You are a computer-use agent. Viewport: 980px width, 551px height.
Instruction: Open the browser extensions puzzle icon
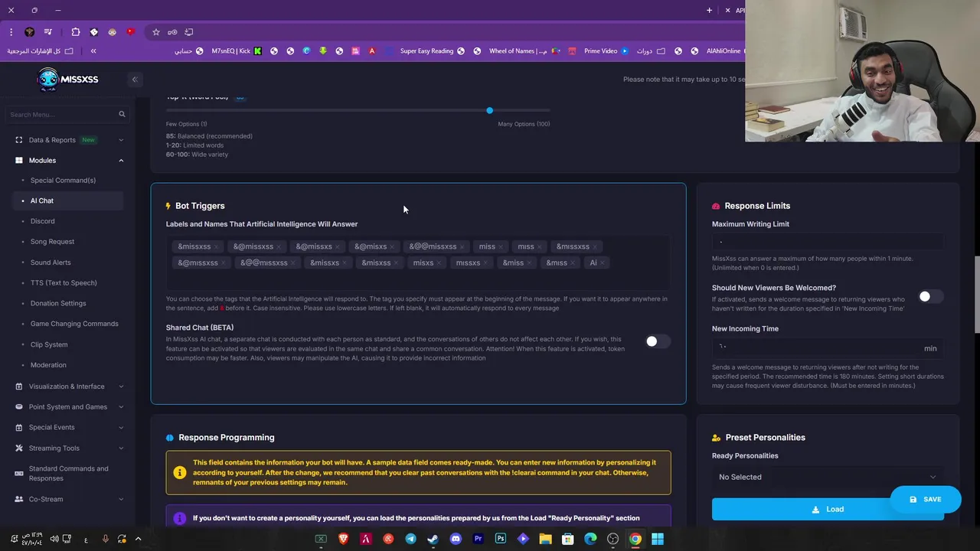click(x=75, y=32)
